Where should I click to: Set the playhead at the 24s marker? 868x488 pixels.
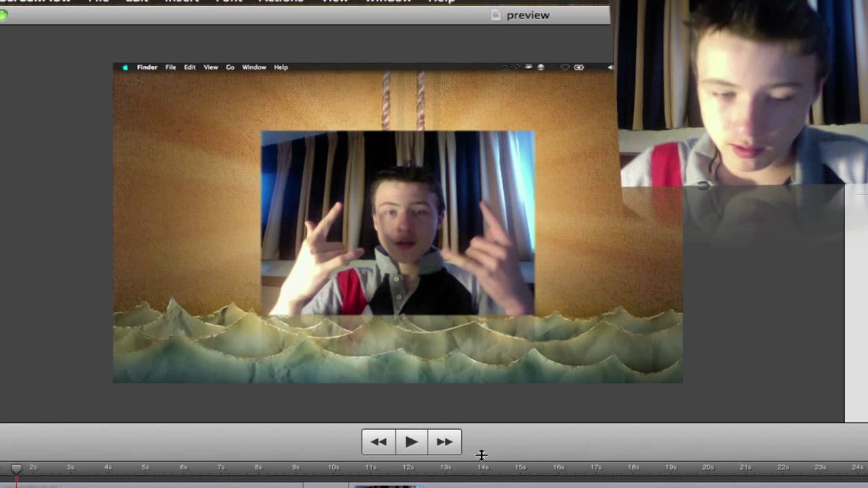click(x=858, y=467)
